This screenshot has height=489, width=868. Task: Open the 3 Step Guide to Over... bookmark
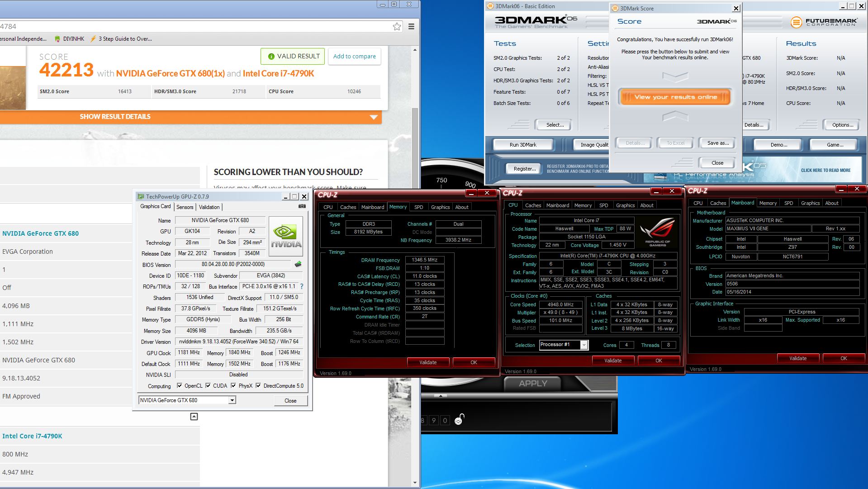(x=121, y=39)
